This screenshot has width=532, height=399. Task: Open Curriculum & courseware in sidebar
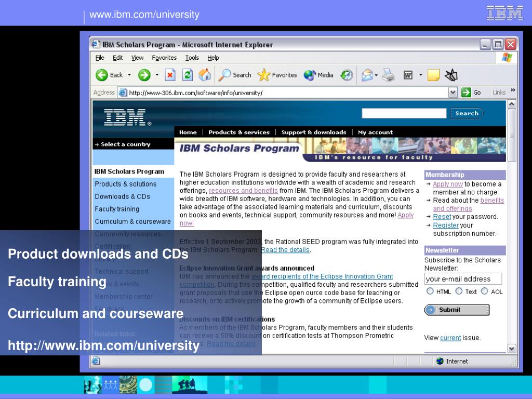(x=132, y=221)
